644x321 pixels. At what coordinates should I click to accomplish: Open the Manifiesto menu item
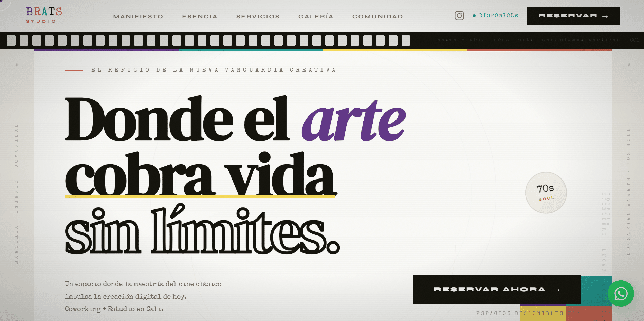138,16
